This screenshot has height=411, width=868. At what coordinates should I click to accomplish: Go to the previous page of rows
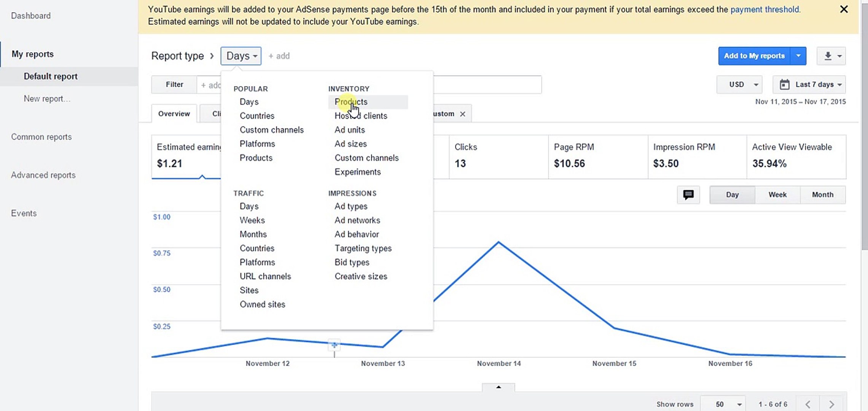click(x=807, y=404)
